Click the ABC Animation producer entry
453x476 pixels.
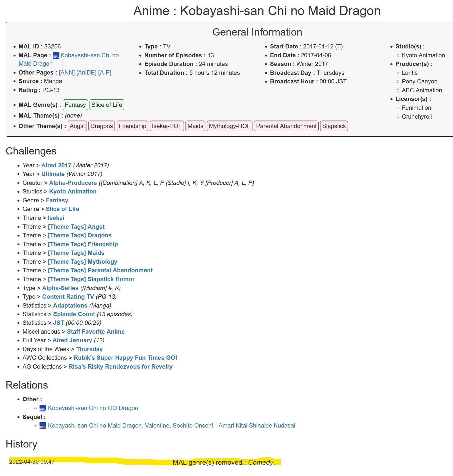click(422, 90)
